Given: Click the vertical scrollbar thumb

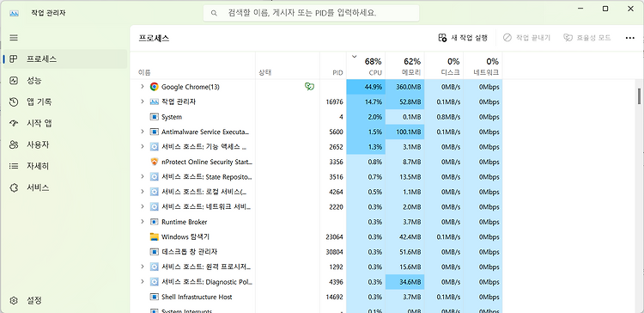Looking at the screenshot, I should tap(639, 95).
